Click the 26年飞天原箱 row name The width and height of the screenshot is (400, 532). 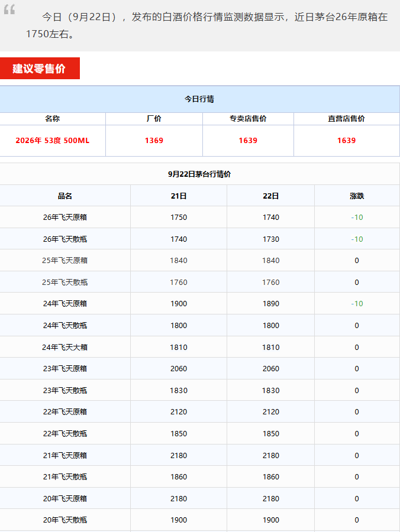tap(65, 217)
